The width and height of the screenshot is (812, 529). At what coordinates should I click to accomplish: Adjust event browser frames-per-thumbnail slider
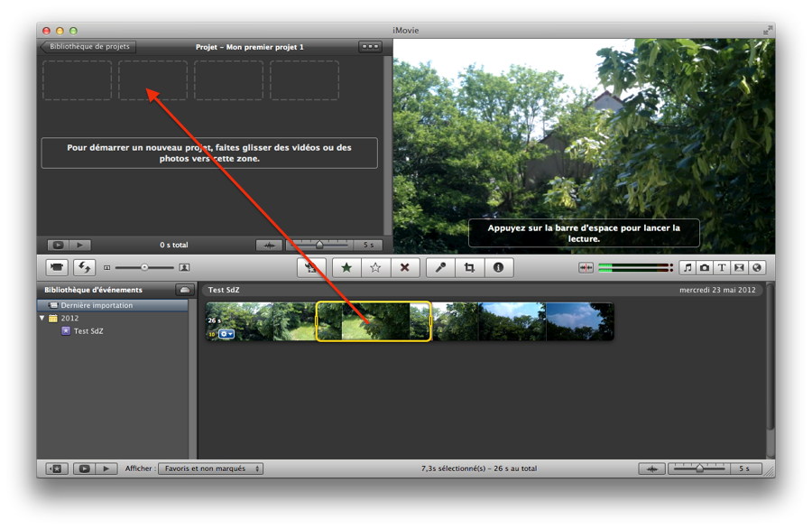pos(699,469)
